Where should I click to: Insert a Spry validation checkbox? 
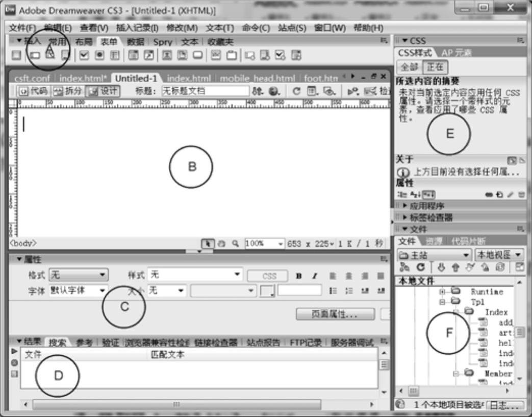point(280,55)
